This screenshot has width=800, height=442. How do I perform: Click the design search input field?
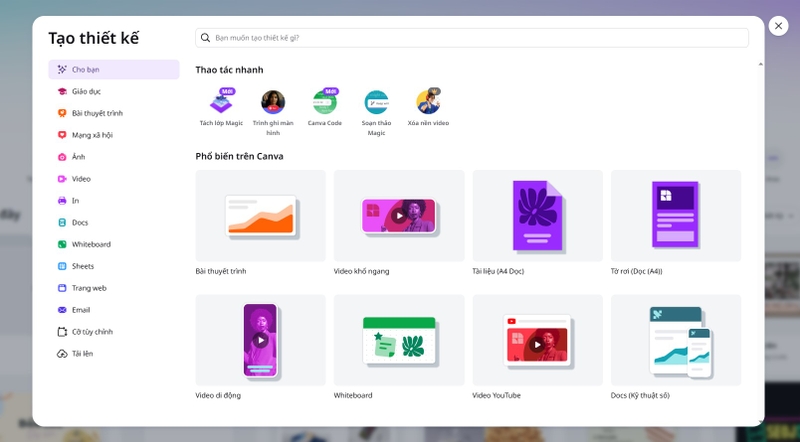[x=472, y=38]
